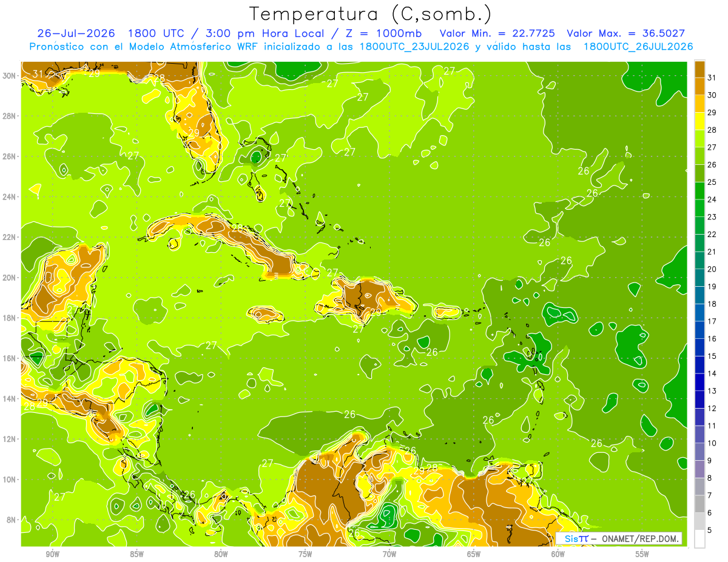Click latitude axis label '28N'
Image resolution: width=728 pixels, height=562 pixels.
10,116
